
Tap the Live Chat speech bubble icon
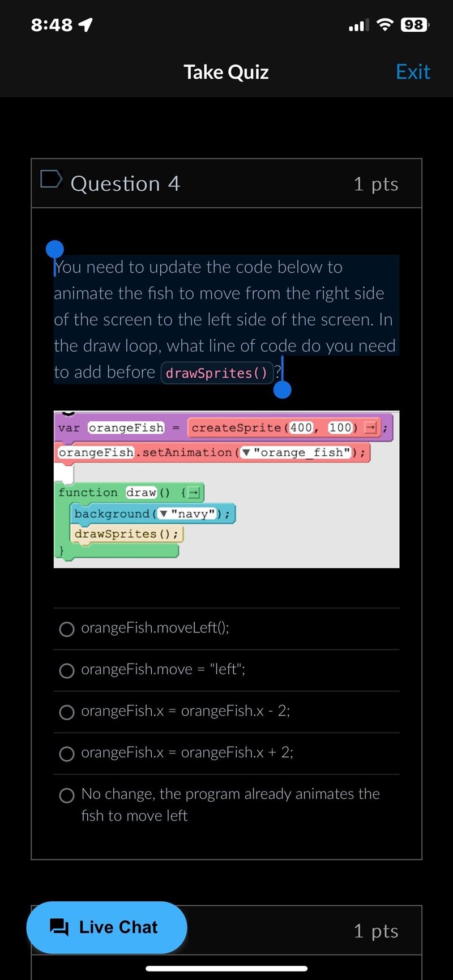[59, 927]
